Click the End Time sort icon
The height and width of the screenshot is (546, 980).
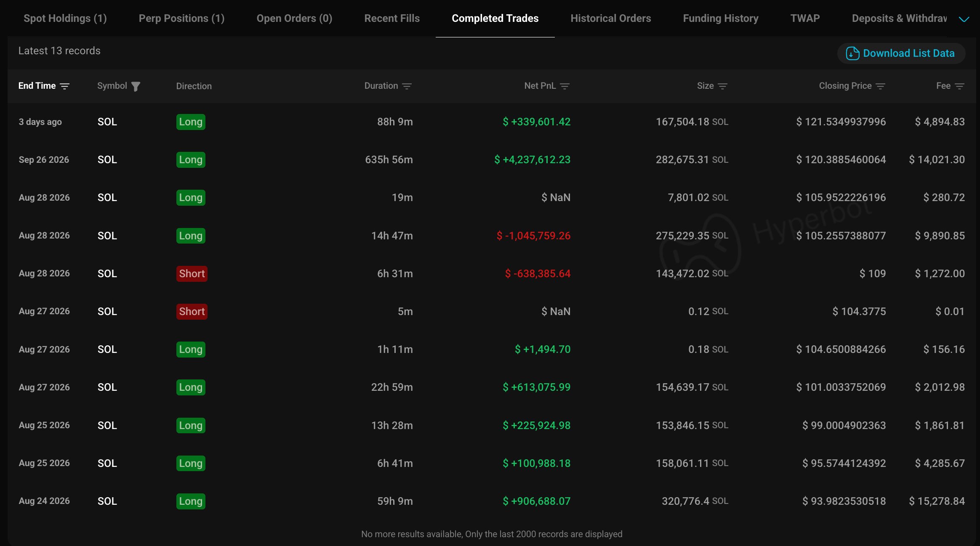coord(64,86)
